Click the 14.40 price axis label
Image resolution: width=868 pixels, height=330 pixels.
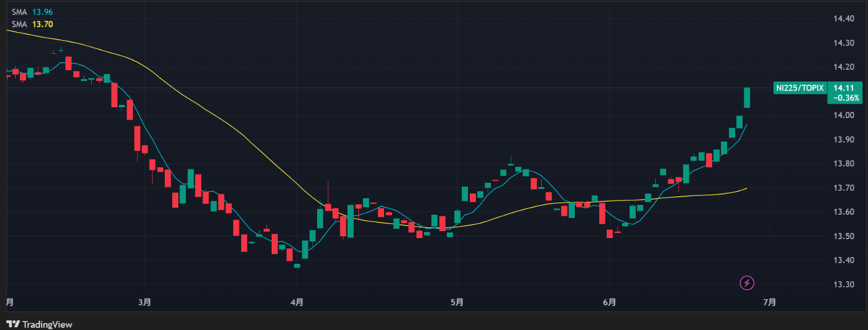click(843, 19)
